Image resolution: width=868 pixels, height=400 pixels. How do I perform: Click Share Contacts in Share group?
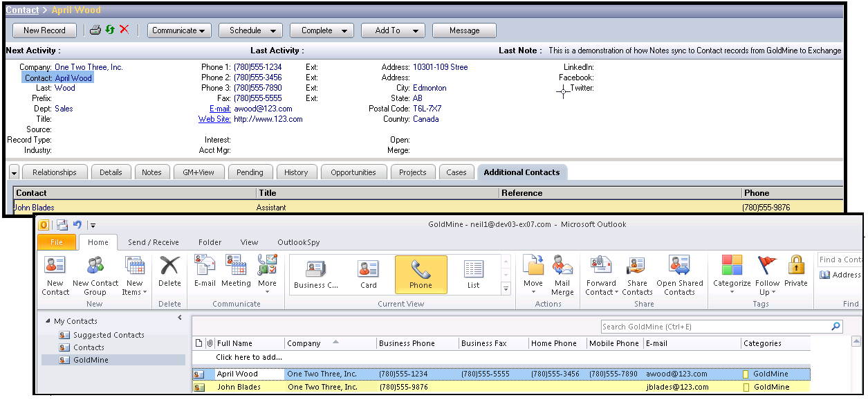pos(637,276)
